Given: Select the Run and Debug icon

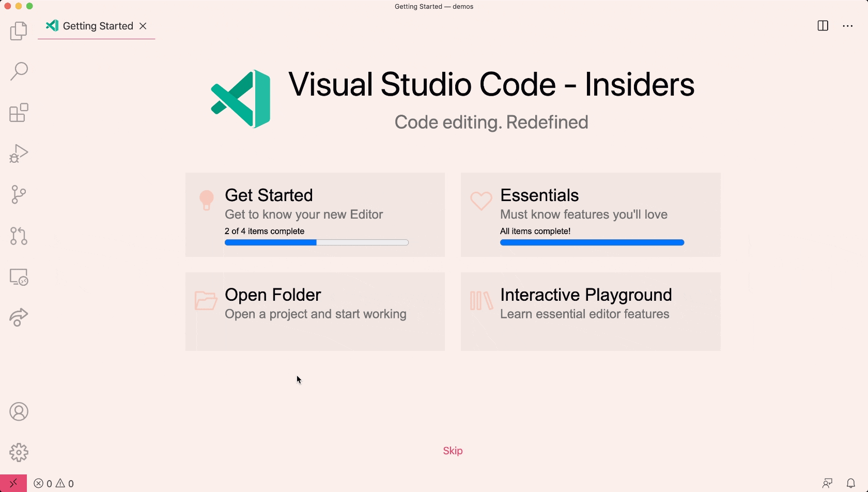Looking at the screenshot, I should [19, 153].
